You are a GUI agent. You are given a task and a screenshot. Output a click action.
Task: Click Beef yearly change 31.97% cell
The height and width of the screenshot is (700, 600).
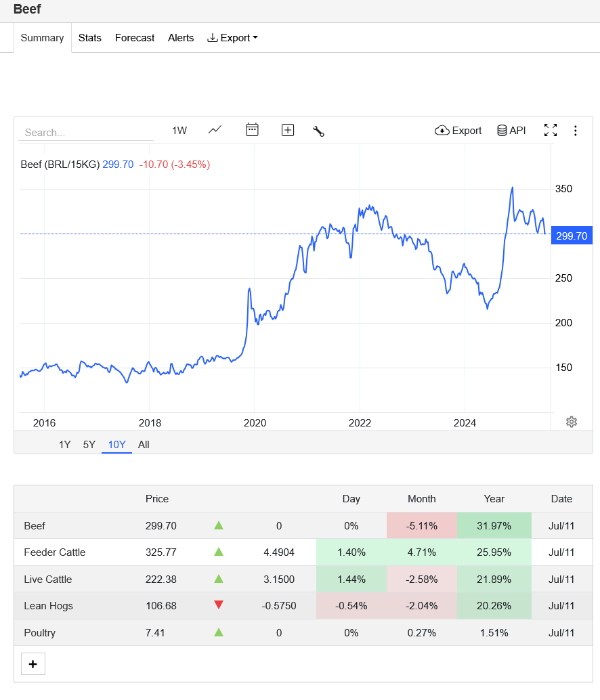pyautogui.click(x=494, y=525)
